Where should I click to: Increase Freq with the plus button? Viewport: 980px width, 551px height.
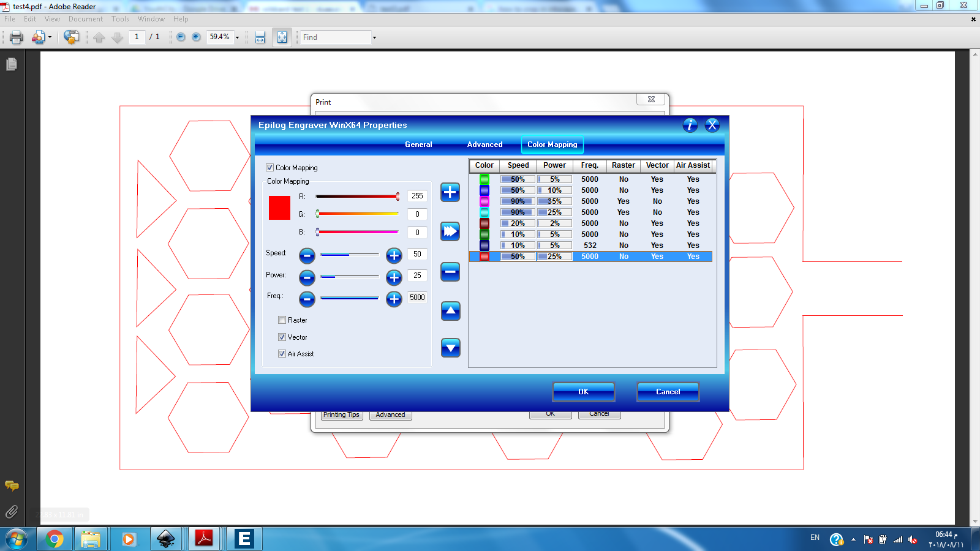(394, 299)
